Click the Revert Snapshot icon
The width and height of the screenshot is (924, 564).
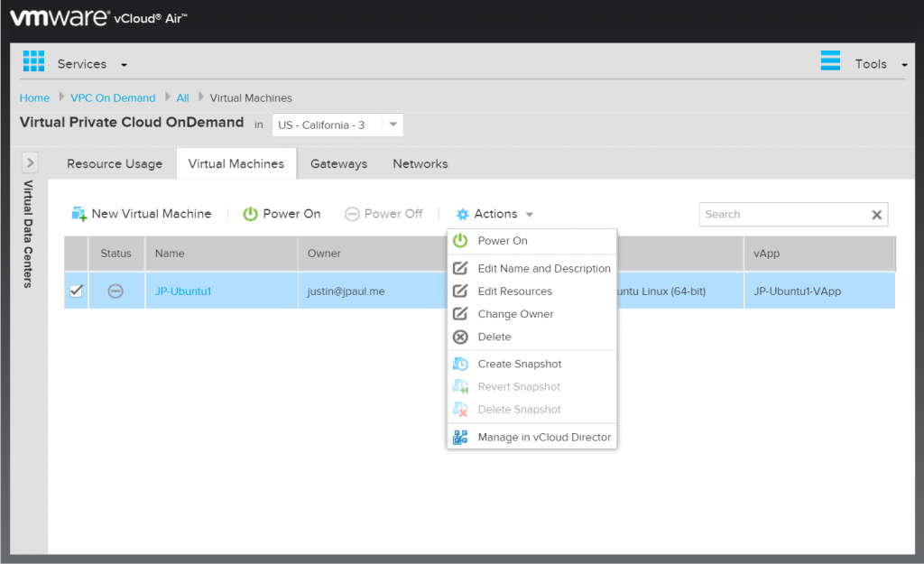(x=460, y=386)
